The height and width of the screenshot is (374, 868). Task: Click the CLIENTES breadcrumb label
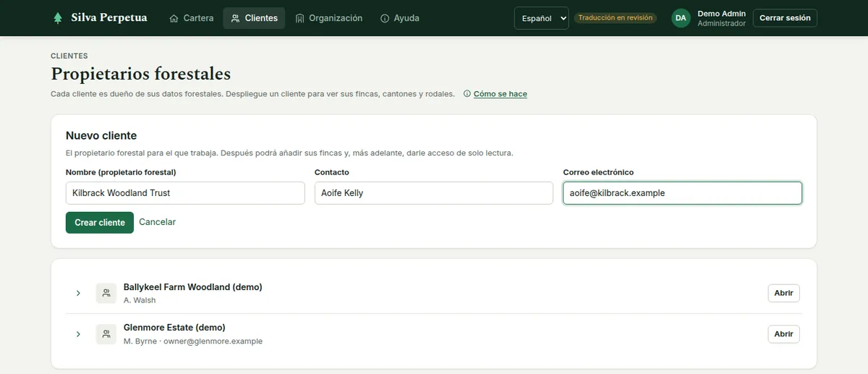pos(69,56)
